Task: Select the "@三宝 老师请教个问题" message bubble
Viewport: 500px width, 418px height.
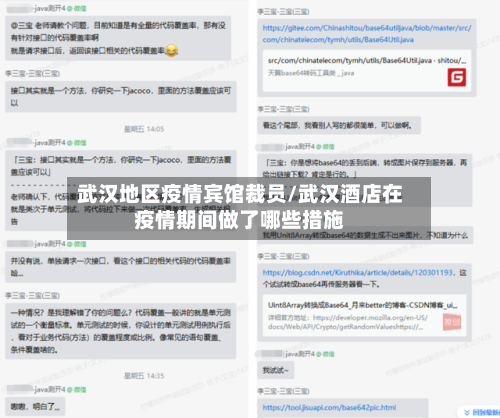Action: coord(118,38)
